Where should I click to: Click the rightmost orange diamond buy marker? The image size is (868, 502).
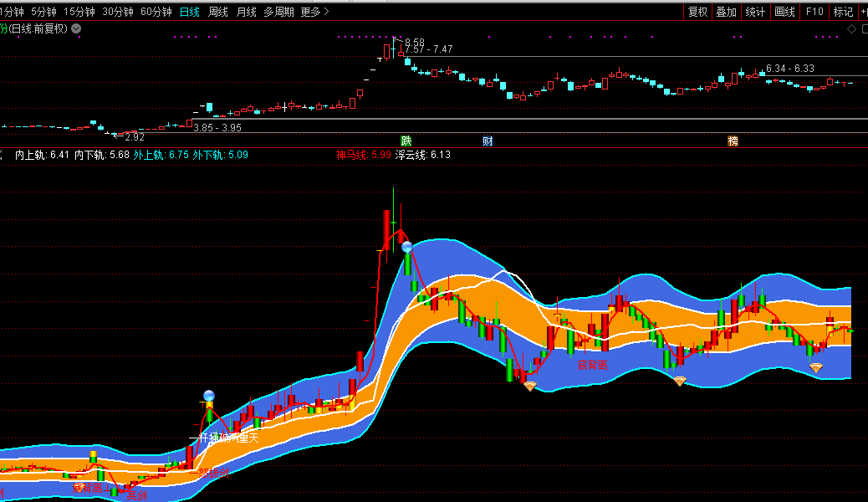815,368
